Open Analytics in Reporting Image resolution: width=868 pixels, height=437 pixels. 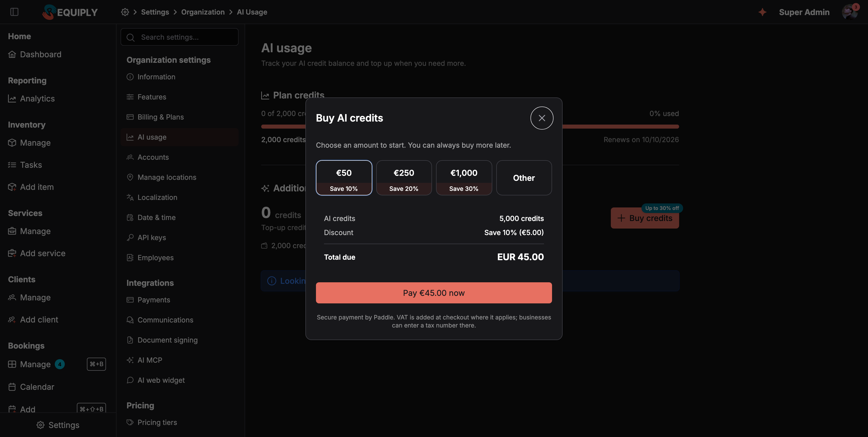tap(31, 98)
